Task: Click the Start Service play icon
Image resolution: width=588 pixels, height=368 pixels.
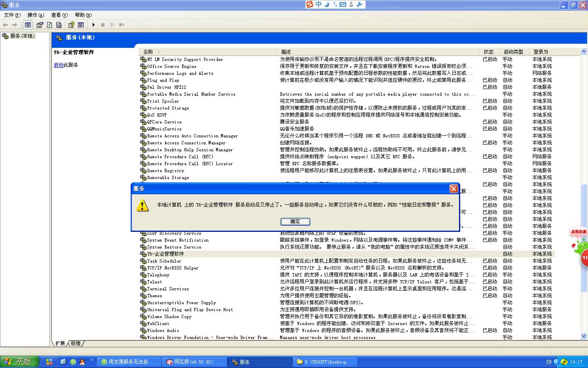Action: [94, 25]
